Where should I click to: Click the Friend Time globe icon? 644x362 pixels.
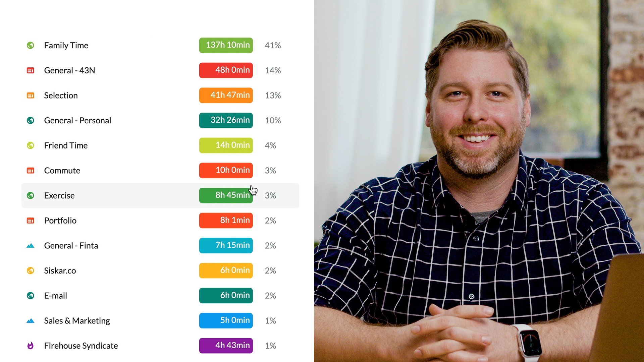(31, 145)
